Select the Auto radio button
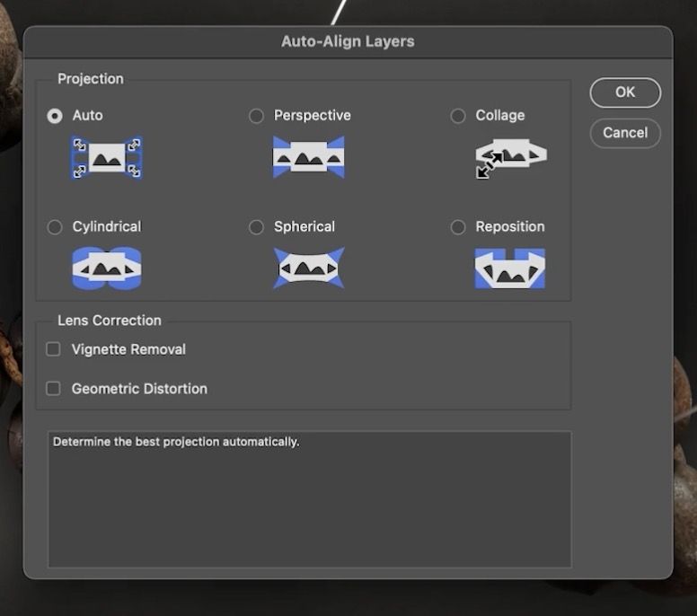The height and width of the screenshot is (616, 697). [x=56, y=116]
